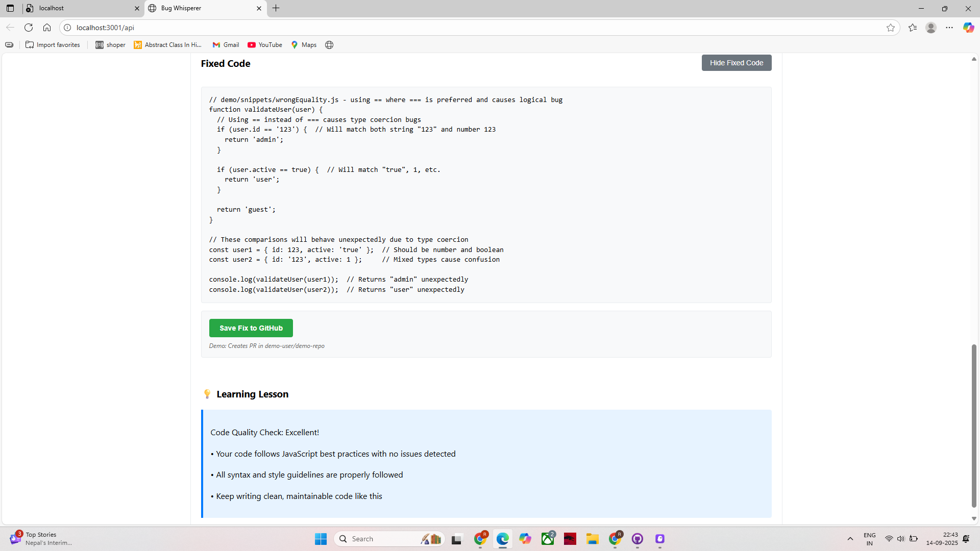Image resolution: width=980 pixels, height=551 pixels.
Task: Show hidden system tray icons
Action: coord(850,539)
